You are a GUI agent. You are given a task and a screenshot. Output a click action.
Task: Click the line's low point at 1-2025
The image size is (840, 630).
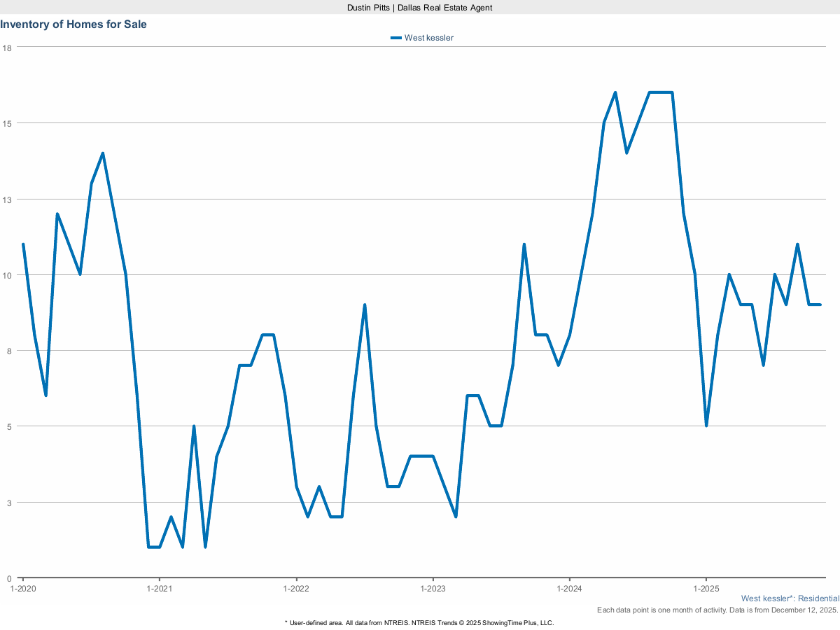pos(706,426)
